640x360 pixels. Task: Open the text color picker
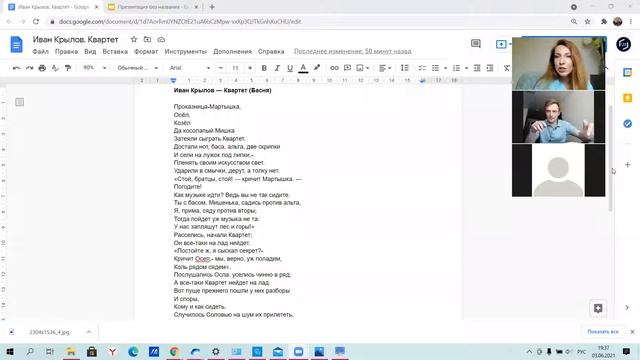coord(303,68)
